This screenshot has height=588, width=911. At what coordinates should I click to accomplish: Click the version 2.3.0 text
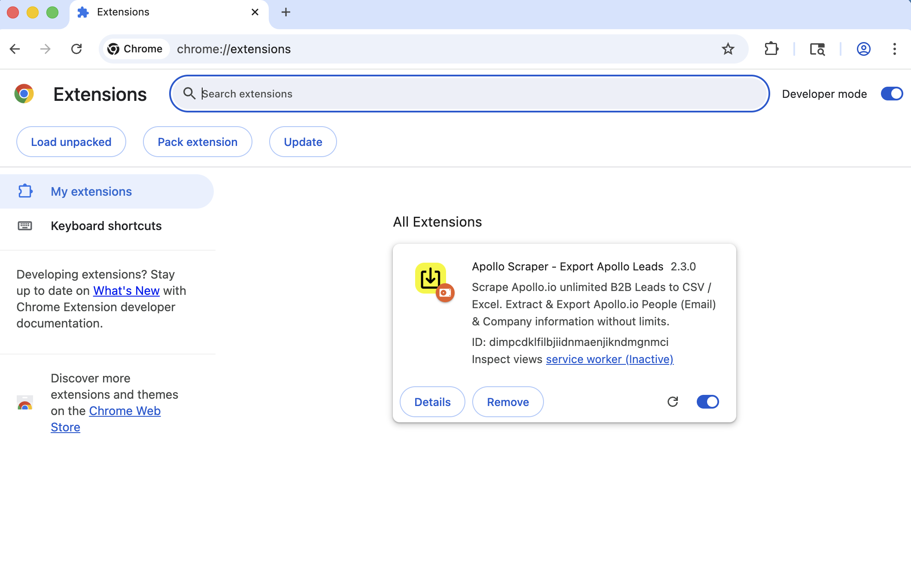[x=683, y=267]
